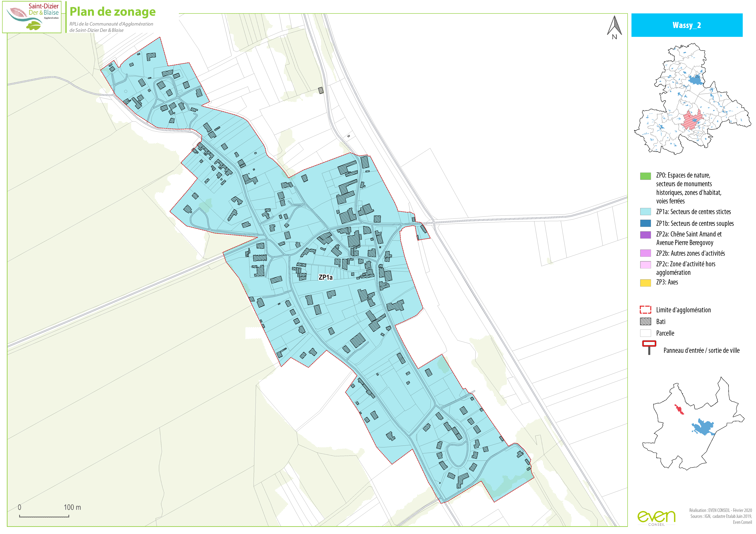Viewport: 756px width, 534px height.
Task: Click the ZP1b dark blue swatch
Action: (645, 223)
